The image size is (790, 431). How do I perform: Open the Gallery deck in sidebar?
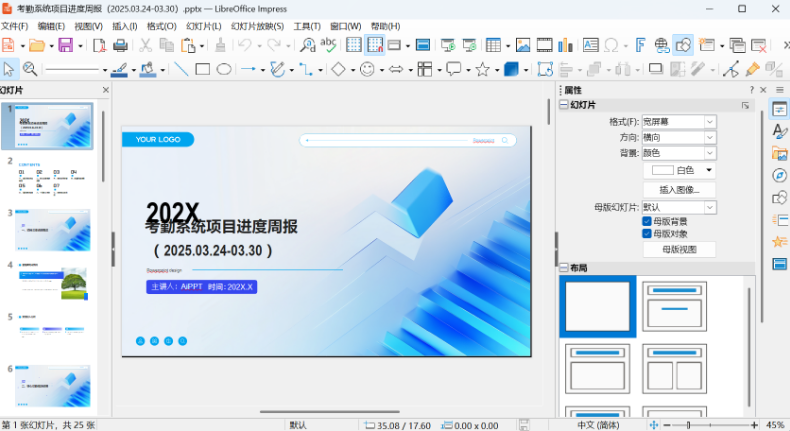coord(779,153)
